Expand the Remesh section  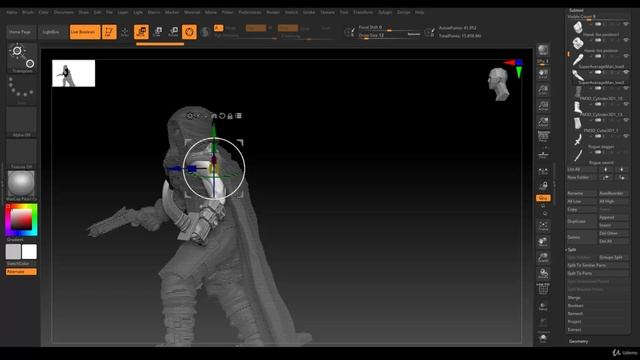click(x=575, y=313)
